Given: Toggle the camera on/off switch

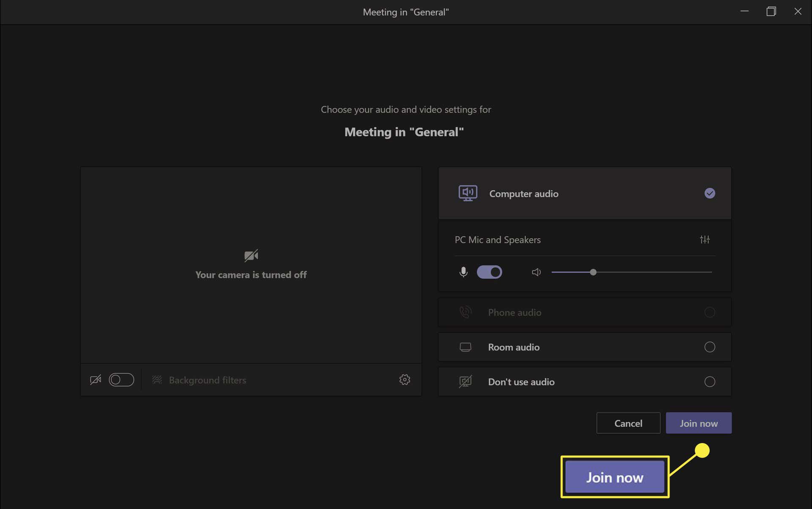Looking at the screenshot, I should [121, 379].
